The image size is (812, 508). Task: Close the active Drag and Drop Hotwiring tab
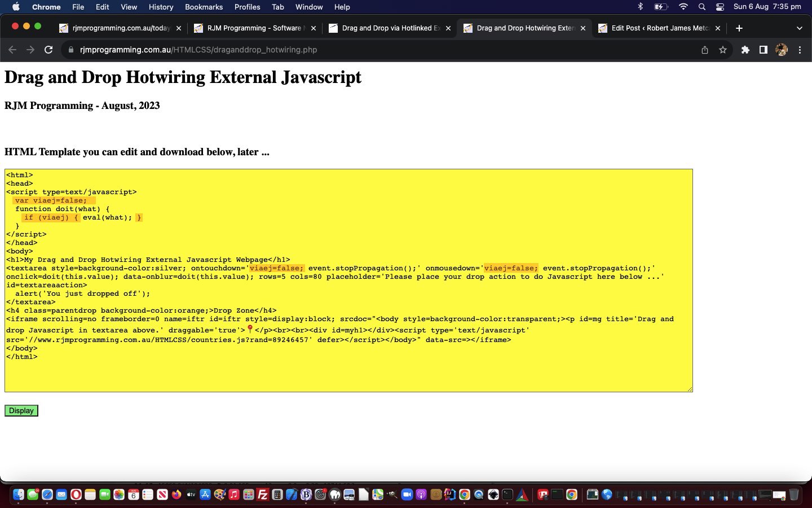(583, 28)
